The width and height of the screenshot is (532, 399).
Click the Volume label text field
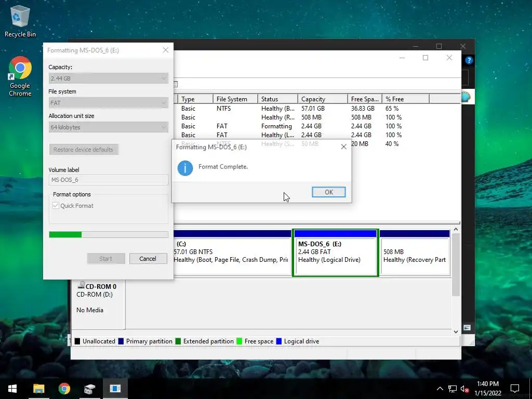coord(109,180)
